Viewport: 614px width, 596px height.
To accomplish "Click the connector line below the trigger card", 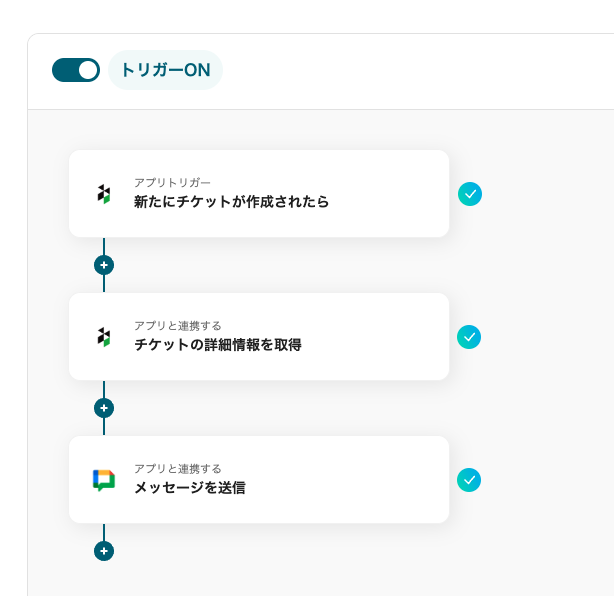I will coord(104,246).
